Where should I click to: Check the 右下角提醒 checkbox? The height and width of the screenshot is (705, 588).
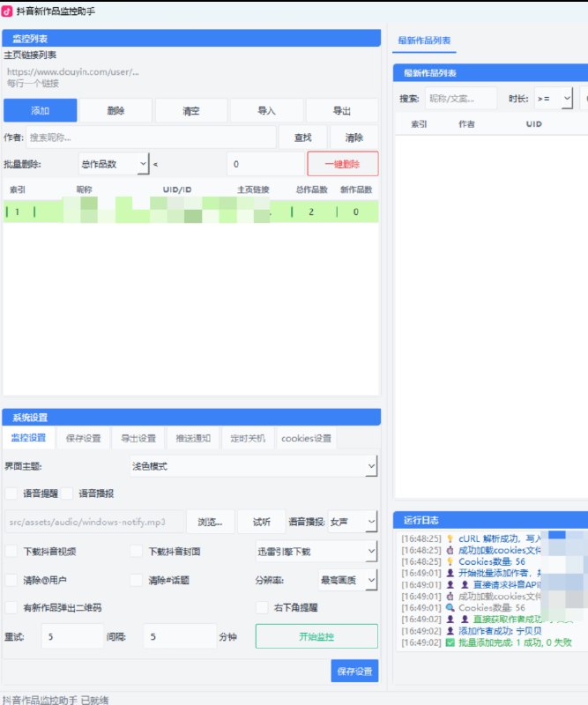[x=262, y=607]
